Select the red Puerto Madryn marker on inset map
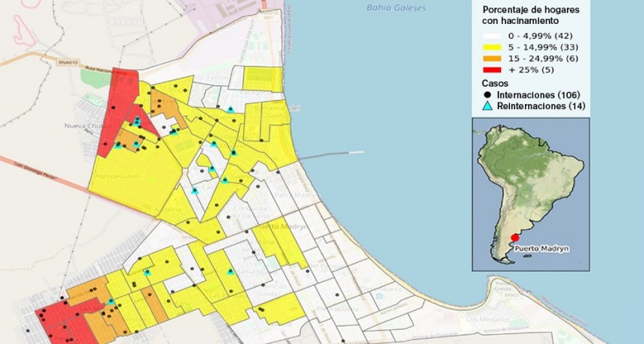Screen dimensions: 644x344 pyautogui.click(x=514, y=238)
